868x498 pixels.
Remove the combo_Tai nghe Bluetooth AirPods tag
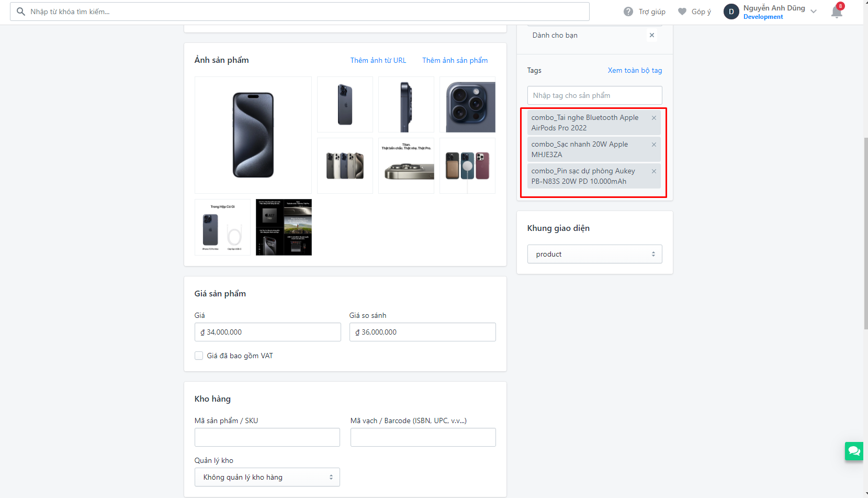point(654,118)
